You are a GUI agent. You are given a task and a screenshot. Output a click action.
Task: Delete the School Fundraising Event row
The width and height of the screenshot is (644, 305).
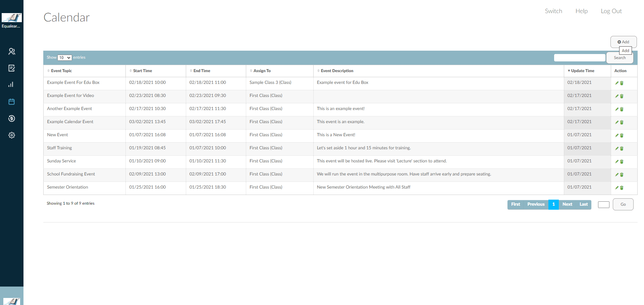[x=622, y=174]
